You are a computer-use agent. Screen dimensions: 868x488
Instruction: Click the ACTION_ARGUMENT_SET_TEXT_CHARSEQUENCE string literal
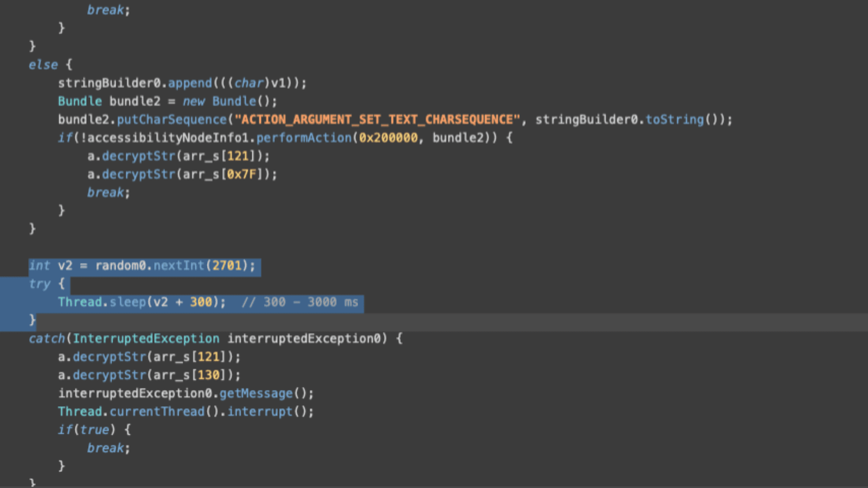(x=377, y=119)
